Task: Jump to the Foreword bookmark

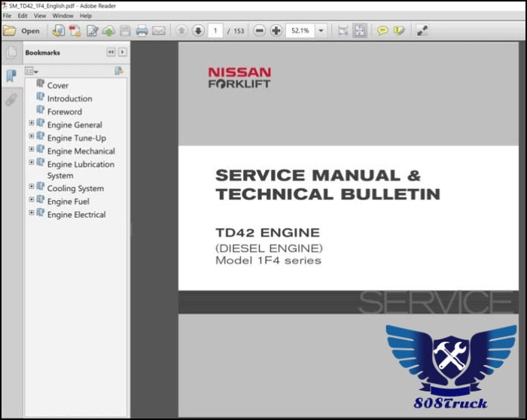Action: pyautogui.click(x=64, y=111)
